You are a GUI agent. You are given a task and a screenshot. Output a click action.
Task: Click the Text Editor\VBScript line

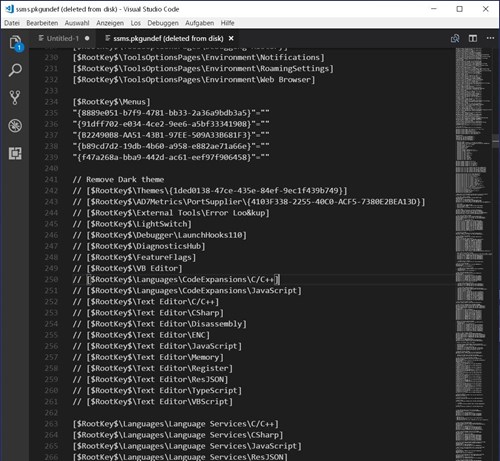click(153, 402)
